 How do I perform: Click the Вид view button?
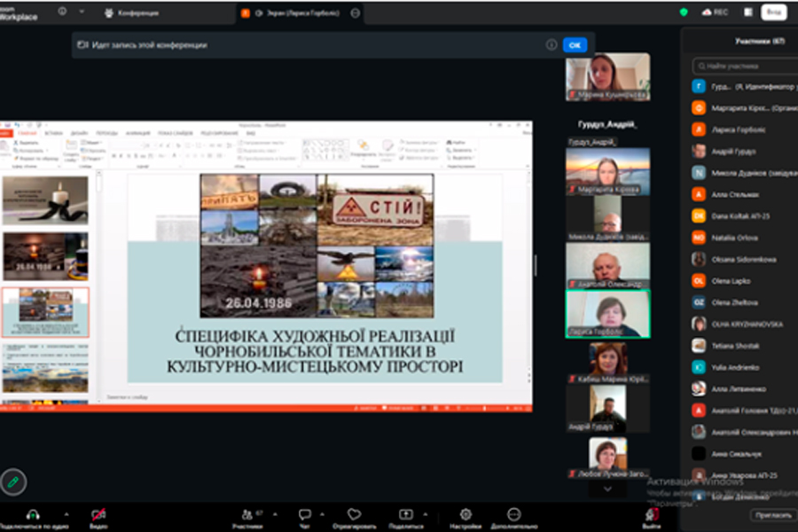[773, 12]
